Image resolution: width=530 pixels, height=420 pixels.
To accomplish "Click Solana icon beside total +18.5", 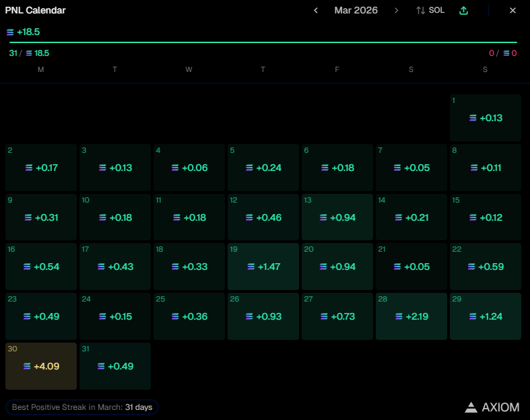I will pyautogui.click(x=10, y=32).
